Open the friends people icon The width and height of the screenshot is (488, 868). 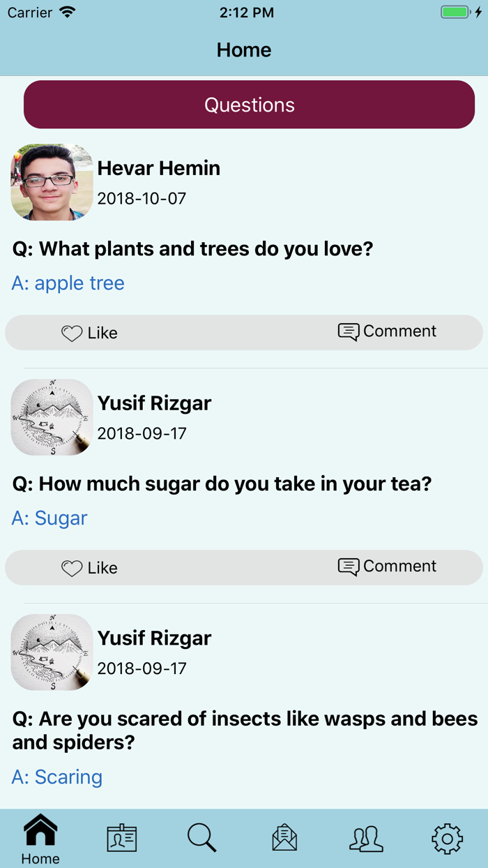click(366, 838)
